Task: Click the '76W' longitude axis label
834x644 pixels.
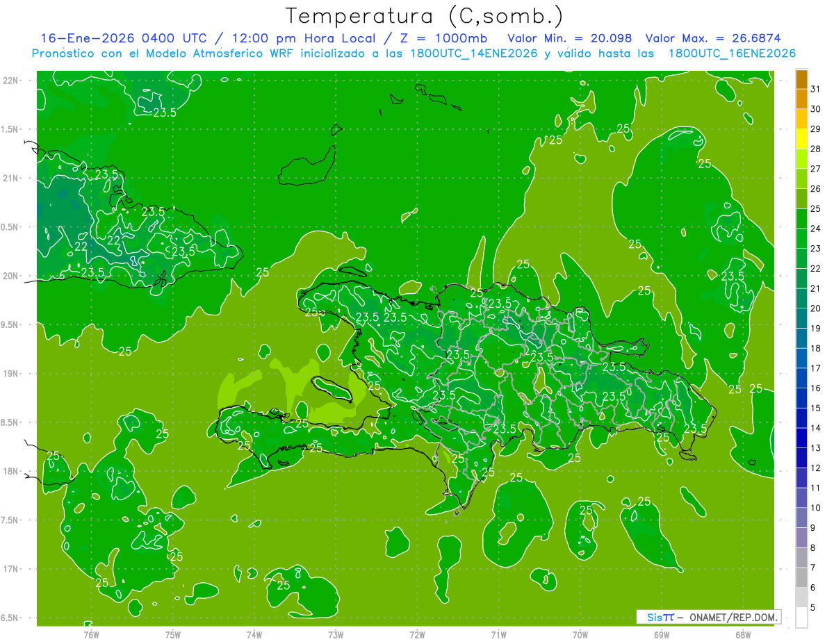Action: point(91,635)
